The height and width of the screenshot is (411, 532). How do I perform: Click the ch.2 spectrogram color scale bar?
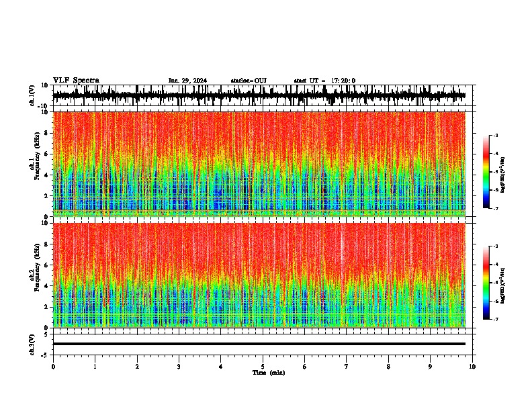486,283
